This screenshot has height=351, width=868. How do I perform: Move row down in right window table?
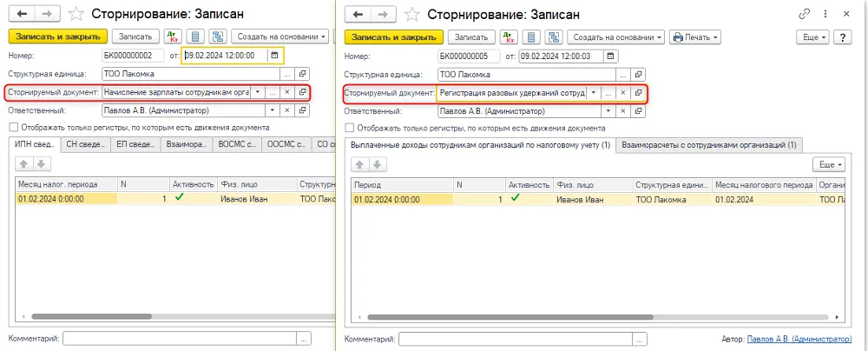(x=378, y=165)
